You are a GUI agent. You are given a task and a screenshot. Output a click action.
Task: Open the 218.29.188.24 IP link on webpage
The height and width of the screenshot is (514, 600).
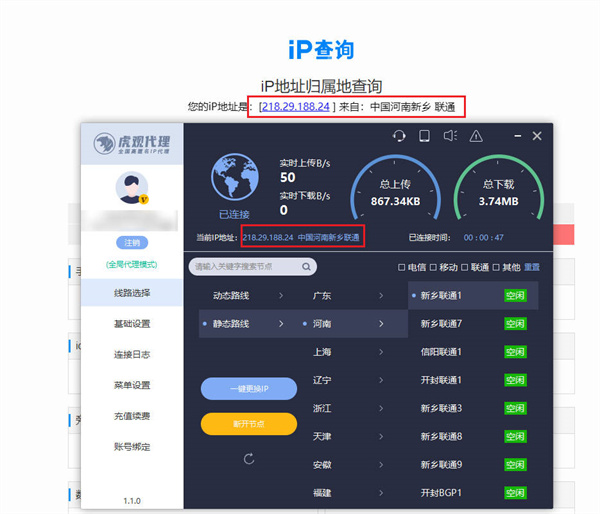pos(296,106)
